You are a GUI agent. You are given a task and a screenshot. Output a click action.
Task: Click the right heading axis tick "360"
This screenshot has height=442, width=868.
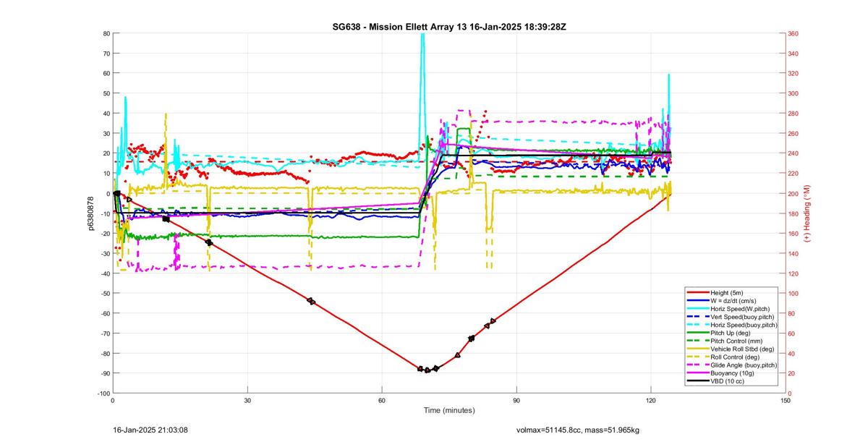793,33
